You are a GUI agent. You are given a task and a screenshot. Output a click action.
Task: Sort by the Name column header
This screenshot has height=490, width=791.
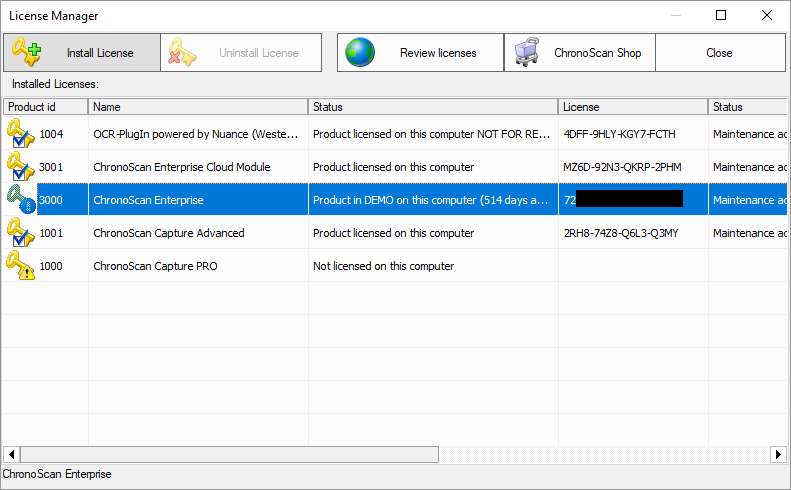198,107
